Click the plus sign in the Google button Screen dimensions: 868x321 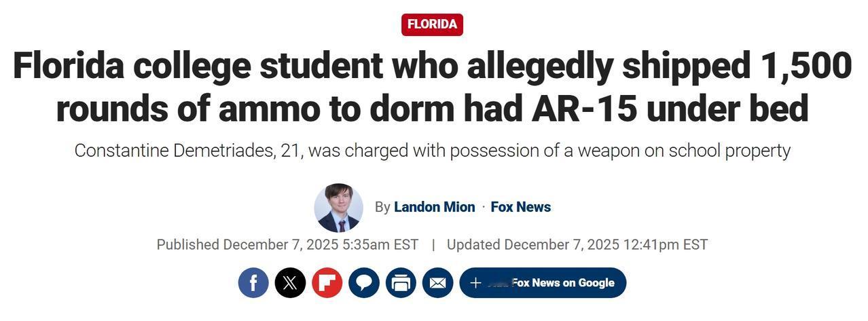coord(475,283)
